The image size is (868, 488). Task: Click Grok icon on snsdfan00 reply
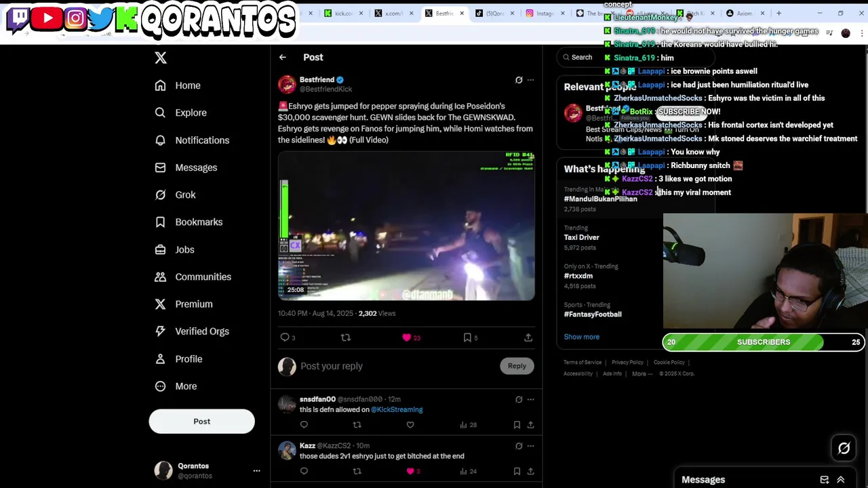(519, 399)
